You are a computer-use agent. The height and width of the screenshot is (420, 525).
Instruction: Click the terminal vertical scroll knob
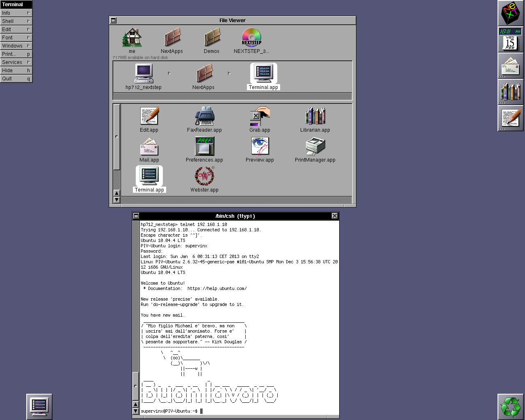[136, 386]
